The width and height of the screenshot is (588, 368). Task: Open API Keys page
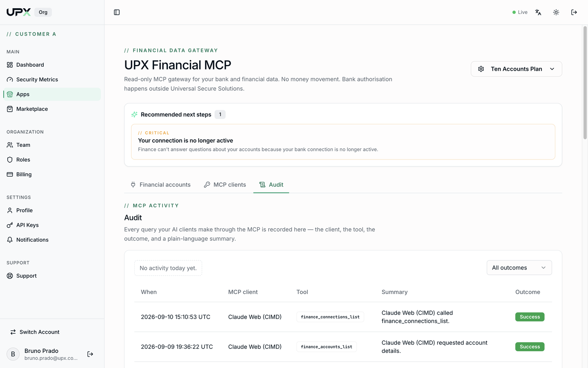click(x=52, y=225)
